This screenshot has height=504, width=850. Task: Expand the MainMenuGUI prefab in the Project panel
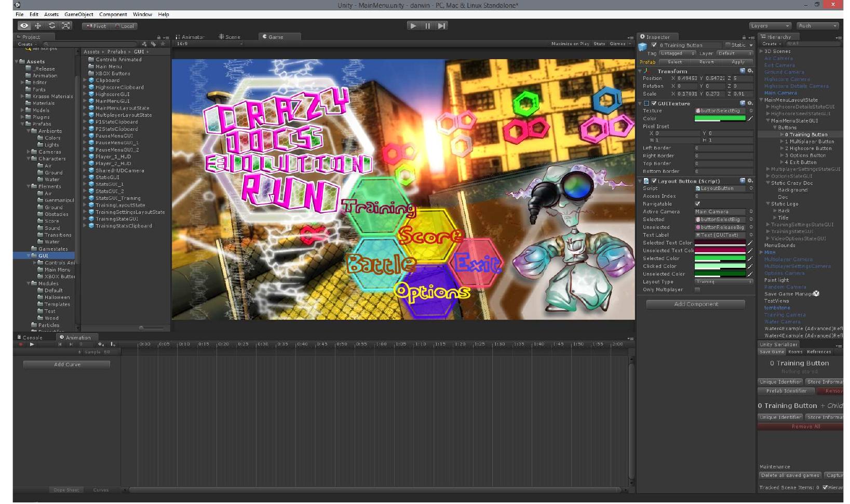point(86,101)
